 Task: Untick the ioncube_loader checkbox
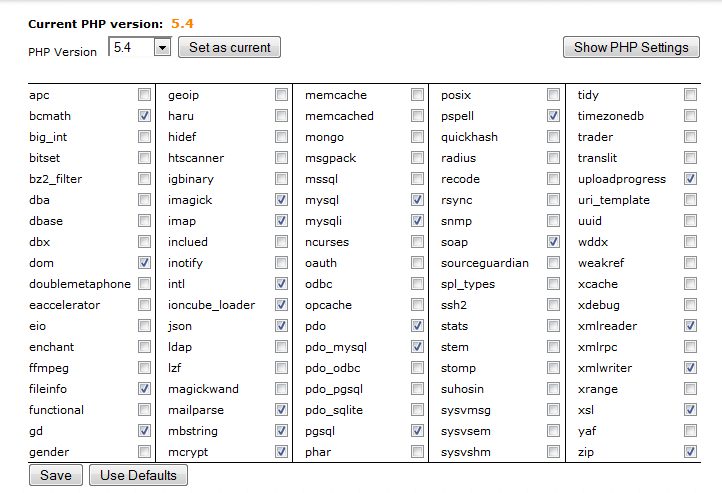tap(281, 305)
